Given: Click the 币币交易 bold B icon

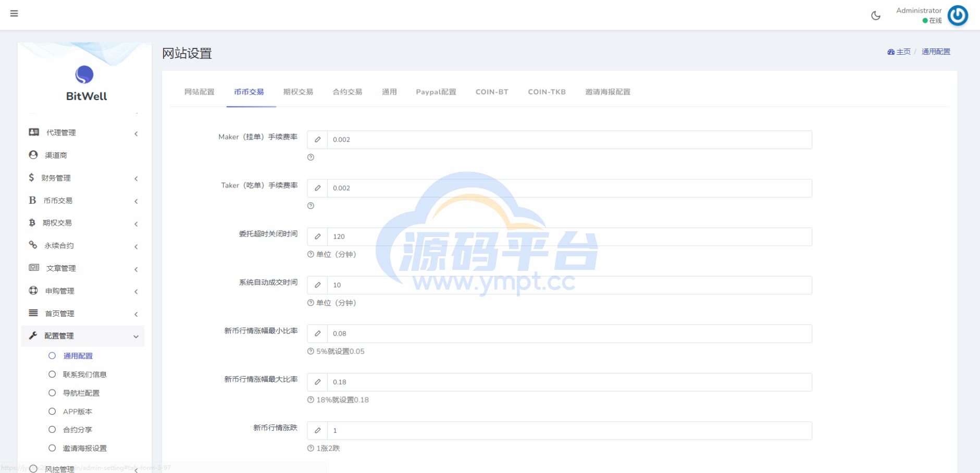Looking at the screenshot, I should click(32, 200).
